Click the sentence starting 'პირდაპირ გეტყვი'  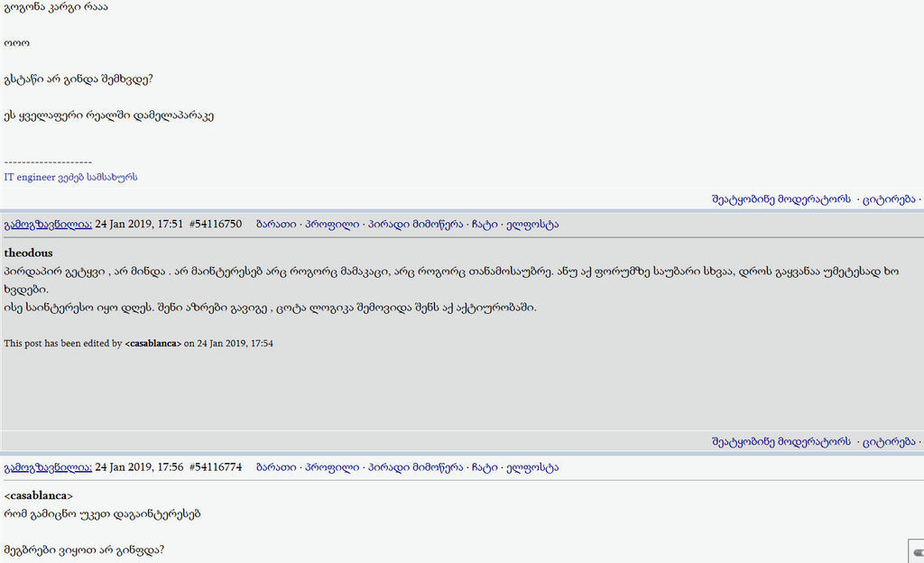[451, 281]
